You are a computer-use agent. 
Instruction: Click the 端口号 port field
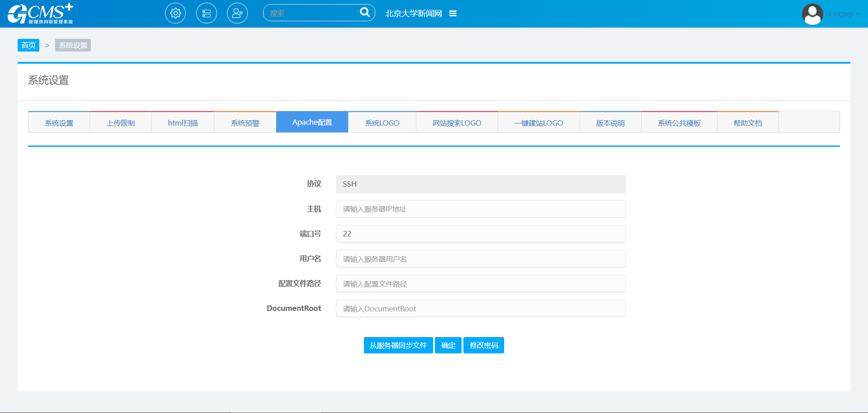pos(481,234)
